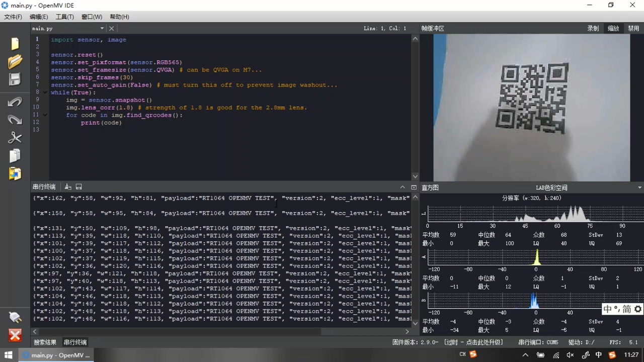
Task: Open a file using the folder icon
Action: point(15,62)
